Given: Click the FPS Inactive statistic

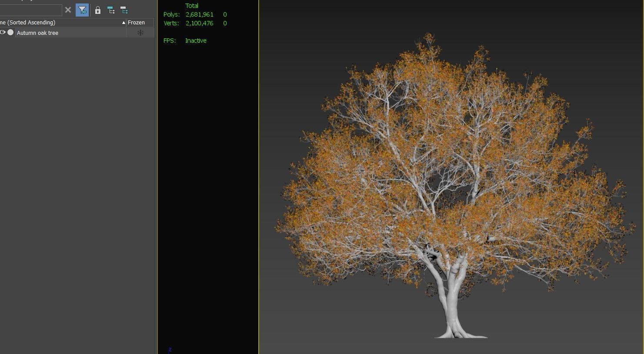Looking at the screenshot, I should [185, 40].
